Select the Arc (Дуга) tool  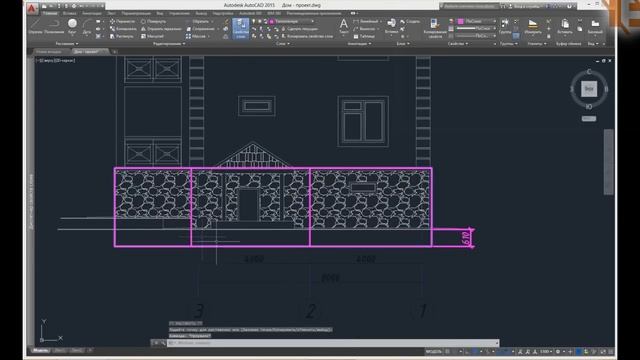(x=87, y=27)
